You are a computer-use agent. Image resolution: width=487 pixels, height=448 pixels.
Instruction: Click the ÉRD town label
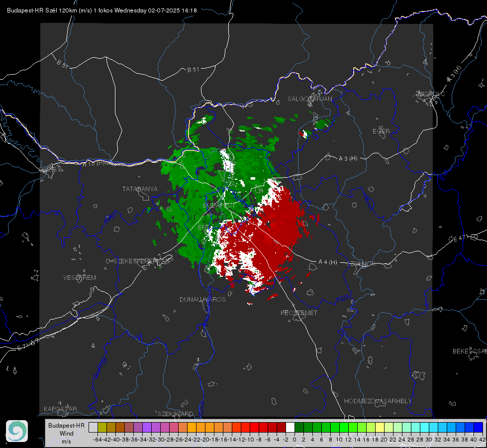click(203, 227)
